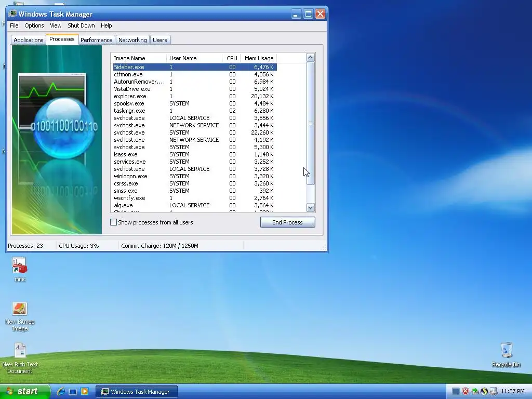This screenshot has height=399, width=532.
Task: Select the services.exe process row
Action: pos(195,162)
